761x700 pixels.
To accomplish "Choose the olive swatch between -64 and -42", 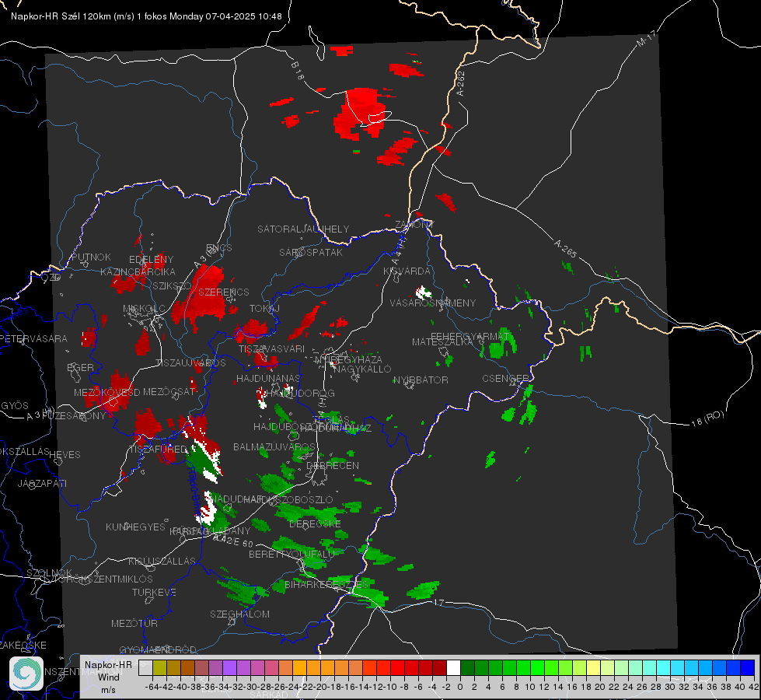I will click(x=159, y=668).
